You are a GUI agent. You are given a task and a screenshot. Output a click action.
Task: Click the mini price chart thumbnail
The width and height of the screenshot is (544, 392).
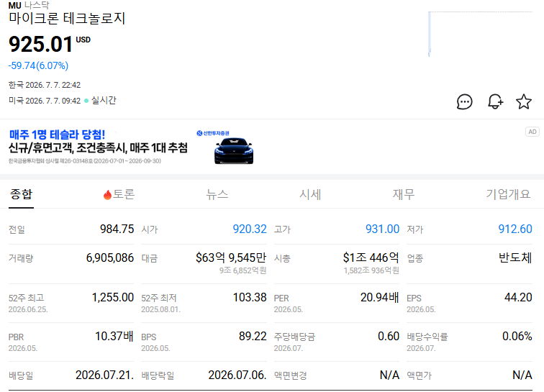480,34
